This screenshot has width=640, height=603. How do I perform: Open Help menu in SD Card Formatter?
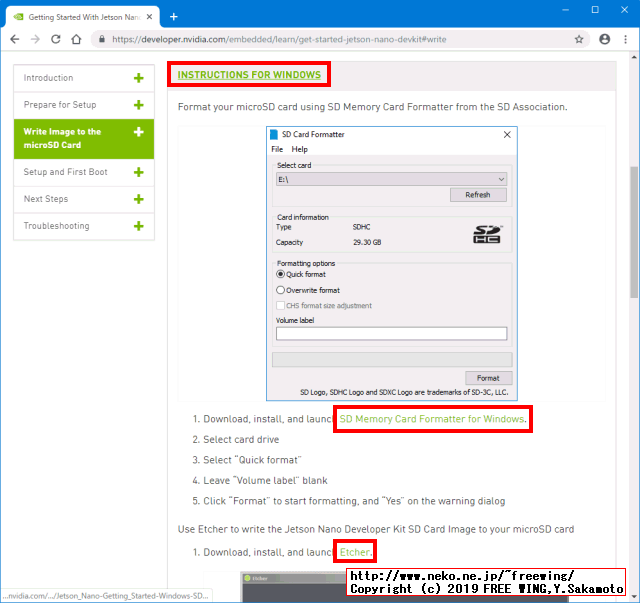coord(300,149)
